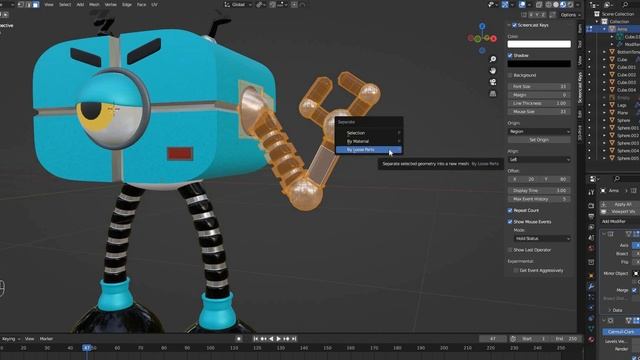Play the animation forward

[x=279, y=339]
